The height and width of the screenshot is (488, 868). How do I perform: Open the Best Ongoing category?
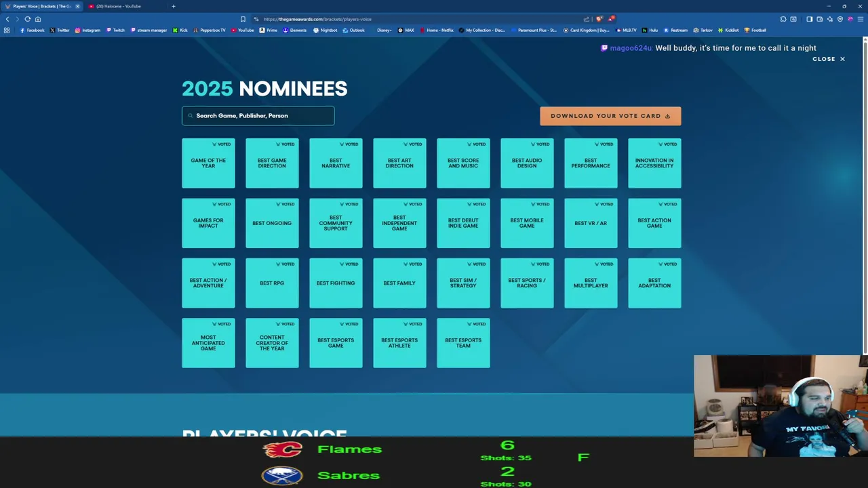click(272, 223)
